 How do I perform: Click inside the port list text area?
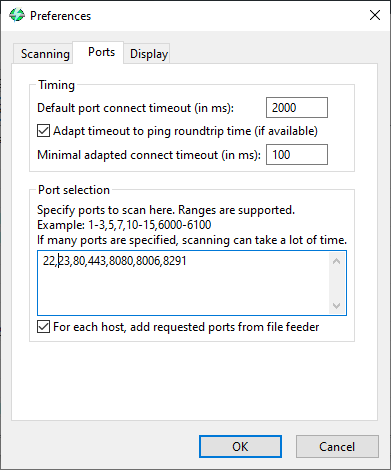[183, 283]
